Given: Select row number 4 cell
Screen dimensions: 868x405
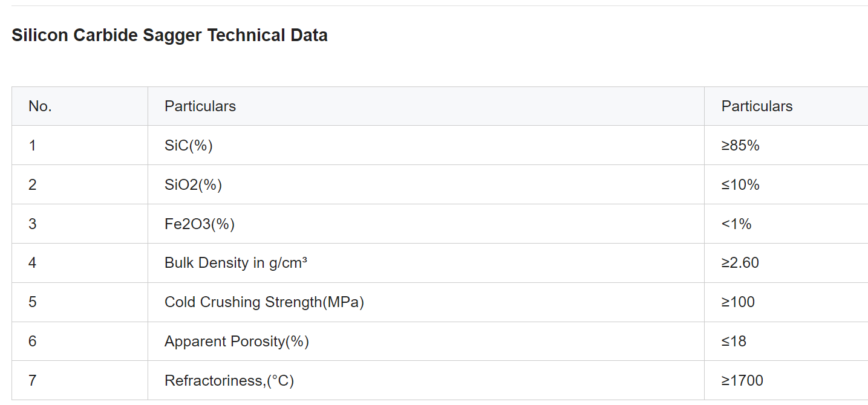Looking at the screenshot, I should tap(80, 264).
